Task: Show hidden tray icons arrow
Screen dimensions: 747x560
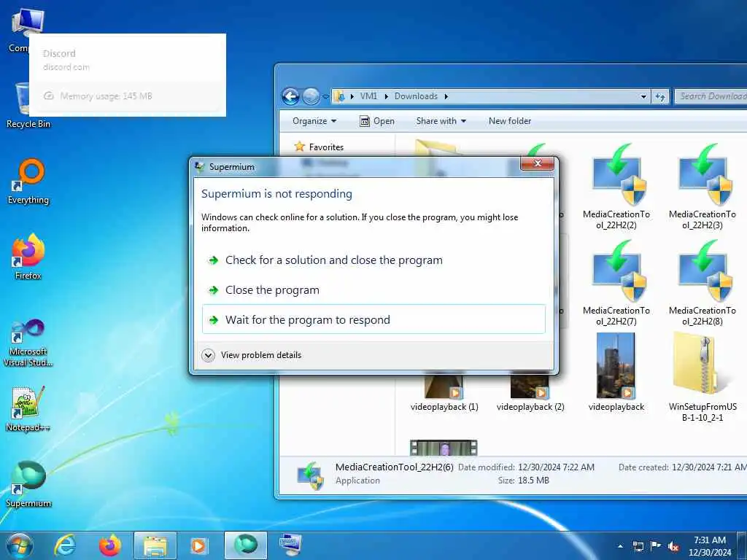Action: point(620,546)
